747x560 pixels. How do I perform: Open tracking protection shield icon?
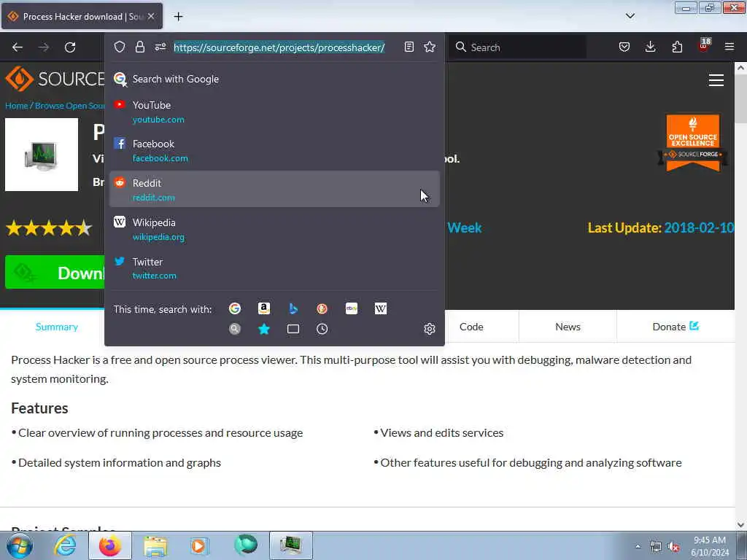(120, 47)
